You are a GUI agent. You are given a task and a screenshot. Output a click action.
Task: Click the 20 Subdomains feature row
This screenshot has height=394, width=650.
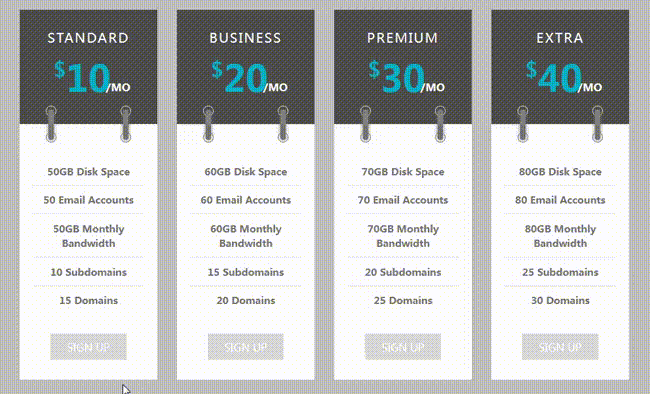(x=403, y=272)
